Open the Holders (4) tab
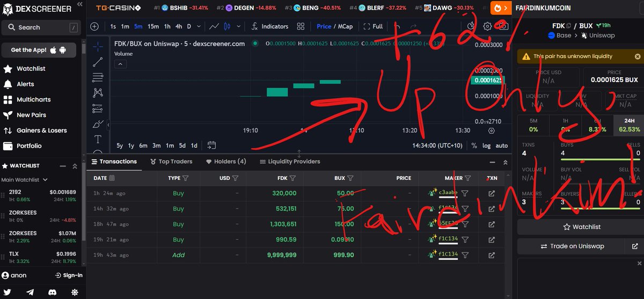Screen dimensions: 644x299 [226, 162]
